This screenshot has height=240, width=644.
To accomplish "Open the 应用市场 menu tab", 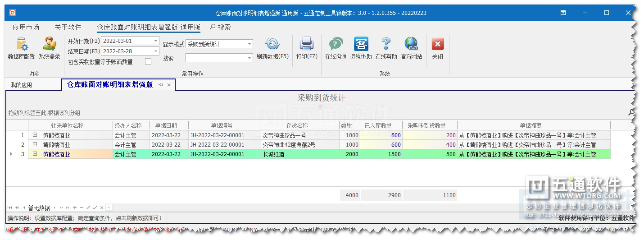I will (x=26, y=27).
